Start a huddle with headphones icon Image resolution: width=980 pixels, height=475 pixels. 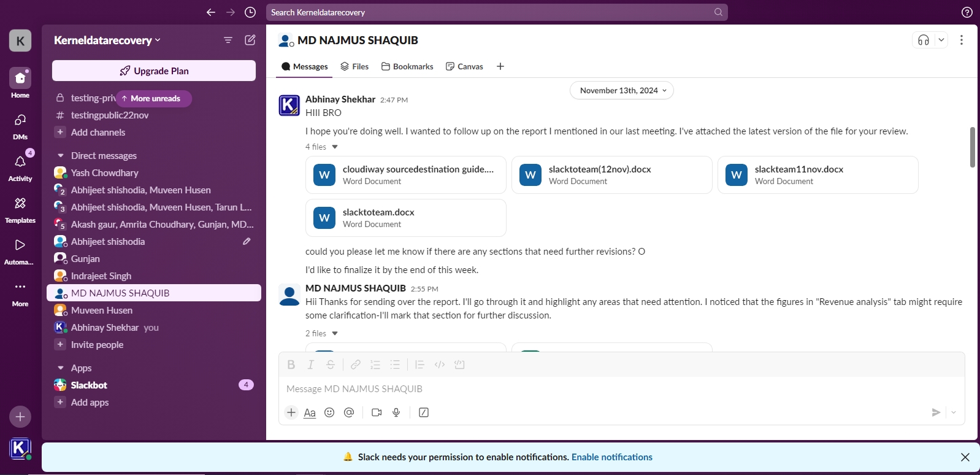tap(924, 40)
